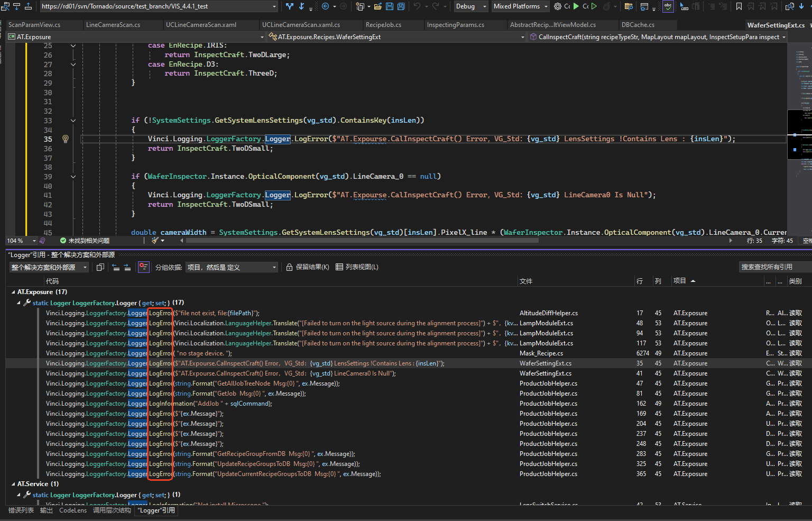Toggle the List View (列表视图) option
This screenshot has height=521, width=812.
pos(357,267)
